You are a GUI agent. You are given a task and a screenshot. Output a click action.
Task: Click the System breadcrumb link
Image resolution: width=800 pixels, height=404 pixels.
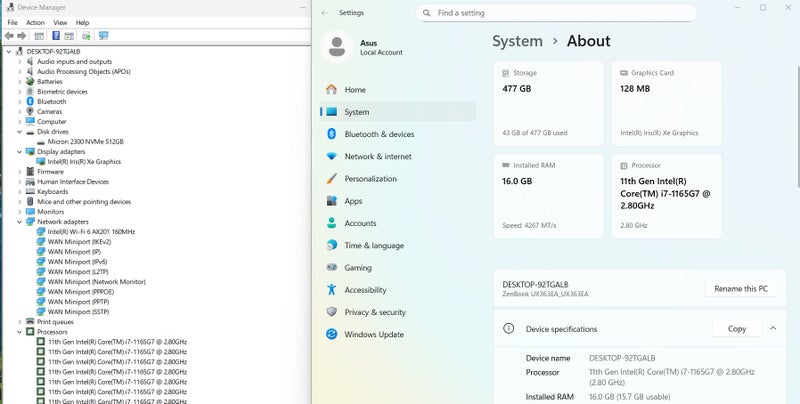coord(517,41)
